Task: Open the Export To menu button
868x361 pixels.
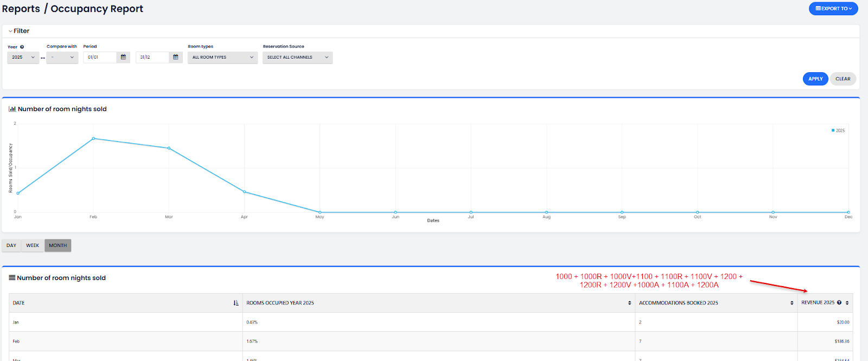Action: (833, 9)
